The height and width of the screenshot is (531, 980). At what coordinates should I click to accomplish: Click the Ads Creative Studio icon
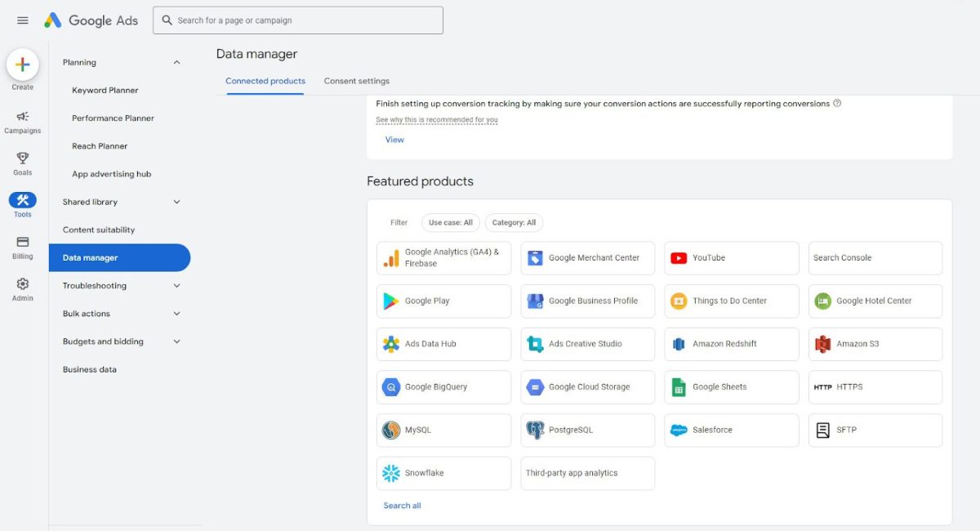[x=535, y=344]
